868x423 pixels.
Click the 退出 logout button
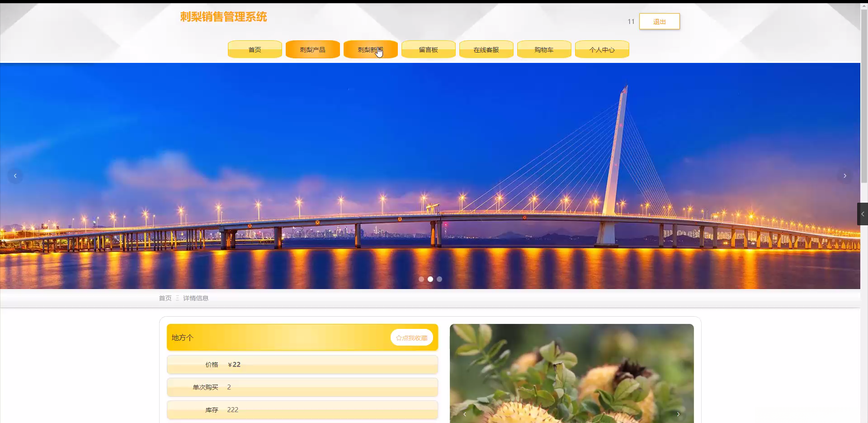click(660, 21)
